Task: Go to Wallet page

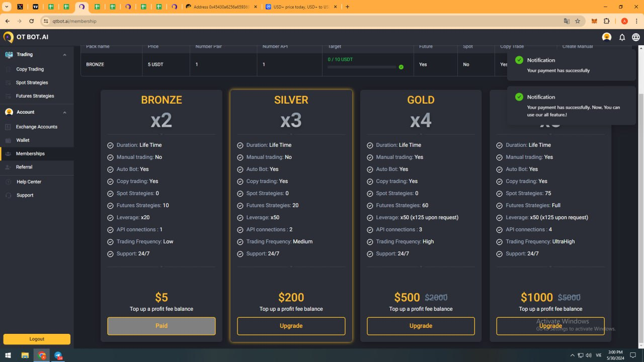Action: tap(23, 140)
